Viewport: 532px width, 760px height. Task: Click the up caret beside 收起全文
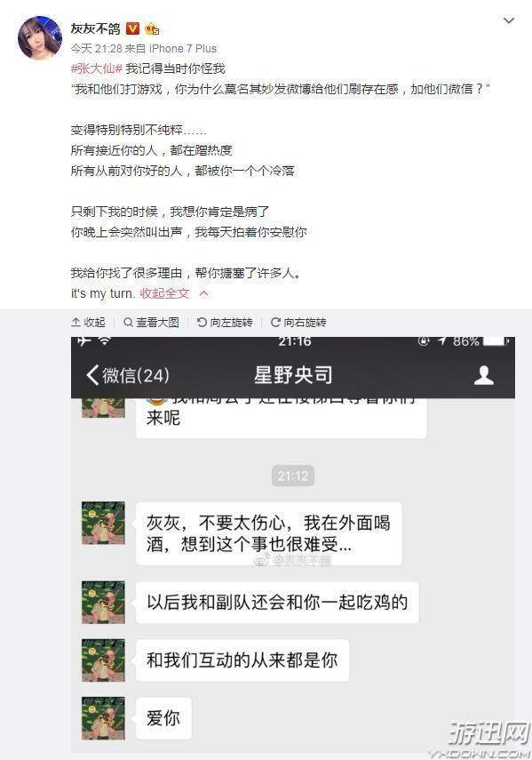point(204,293)
